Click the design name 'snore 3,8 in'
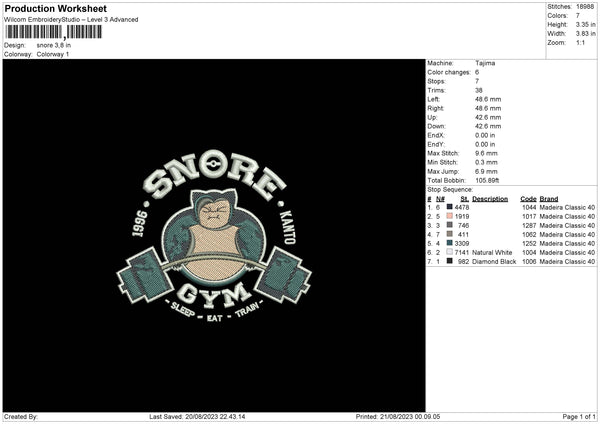This screenshot has width=600, height=424. coord(54,45)
